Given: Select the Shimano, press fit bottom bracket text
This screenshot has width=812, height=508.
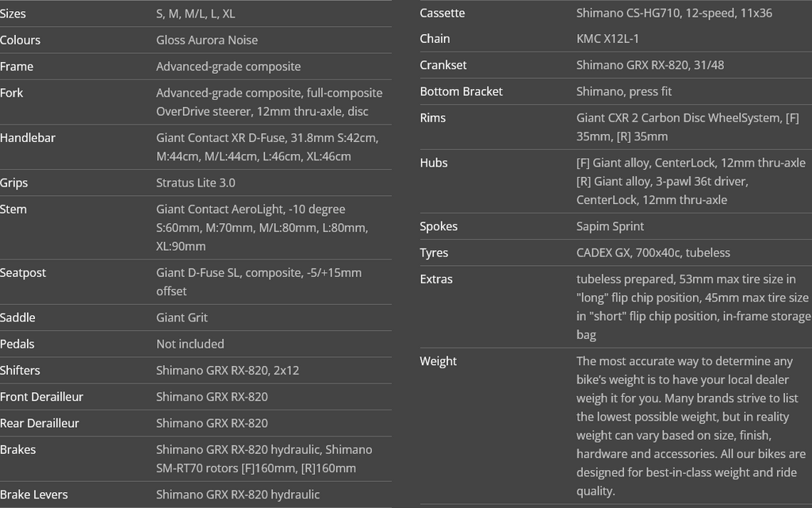Looking at the screenshot, I should pyautogui.click(x=624, y=92).
